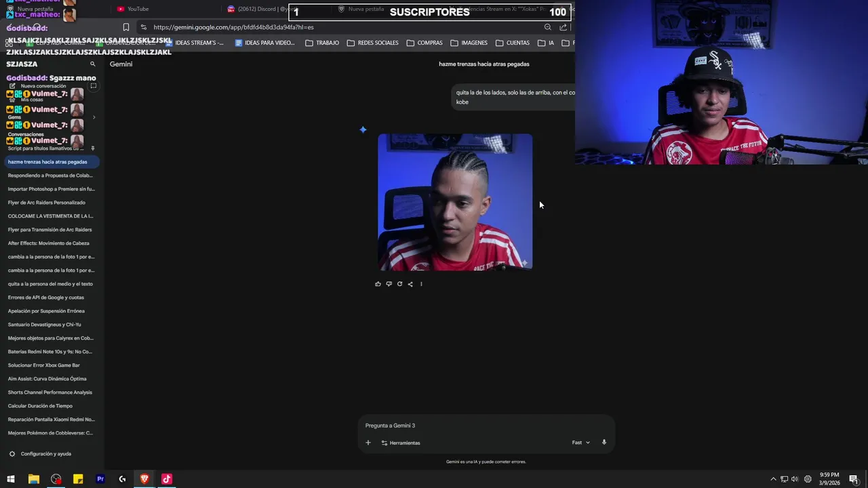This screenshot has width=868, height=488.
Task: Open the Fast model selector dropdown
Action: pyautogui.click(x=581, y=443)
